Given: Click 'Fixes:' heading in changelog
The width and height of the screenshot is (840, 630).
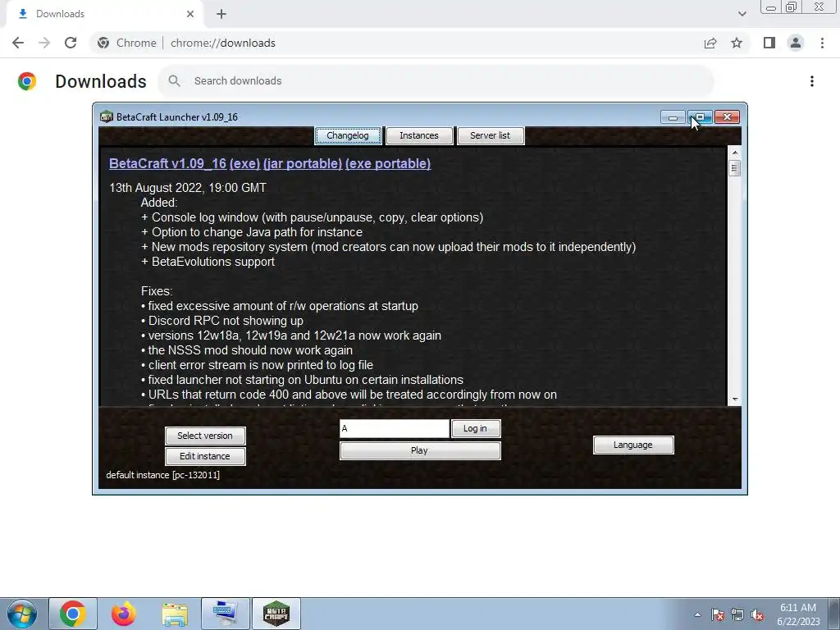Looking at the screenshot, I should point(157,291).
